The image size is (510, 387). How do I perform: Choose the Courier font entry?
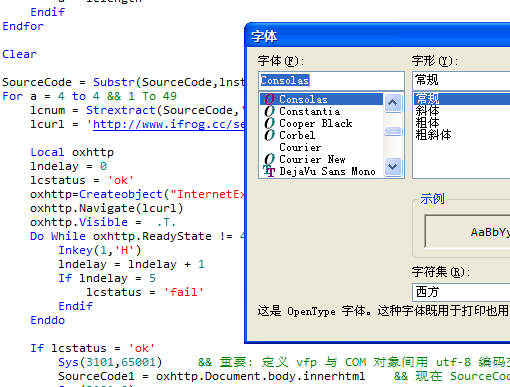coord(300,147)
